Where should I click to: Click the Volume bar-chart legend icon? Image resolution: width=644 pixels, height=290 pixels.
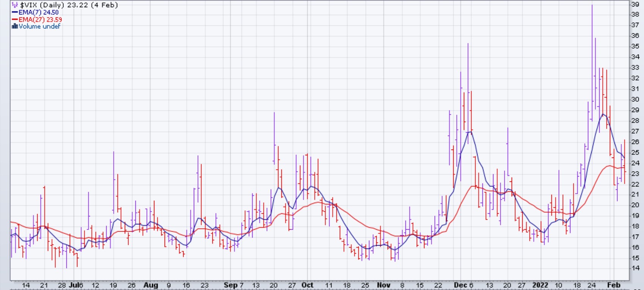pyautogui.click(x=15, y=26)
